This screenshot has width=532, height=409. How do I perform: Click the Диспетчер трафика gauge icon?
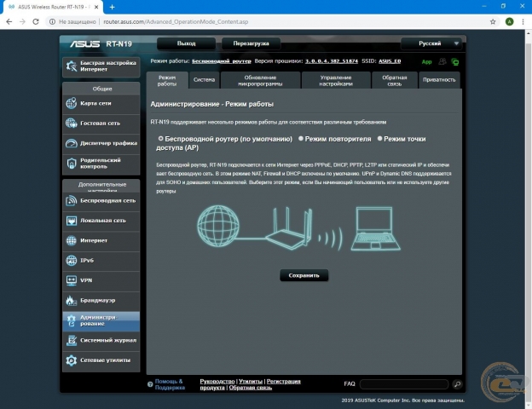tap(72, 143)
